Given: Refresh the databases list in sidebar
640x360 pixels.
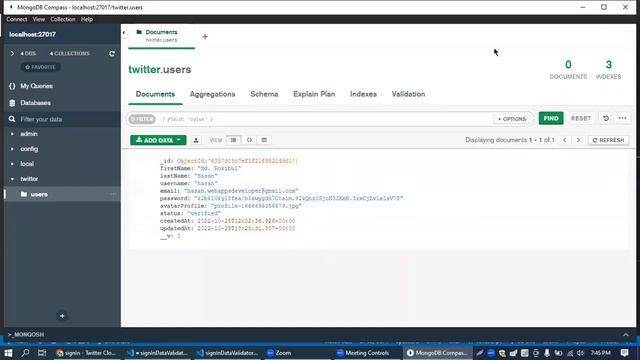Looking at the screenshot, I should tap(112, 53).
